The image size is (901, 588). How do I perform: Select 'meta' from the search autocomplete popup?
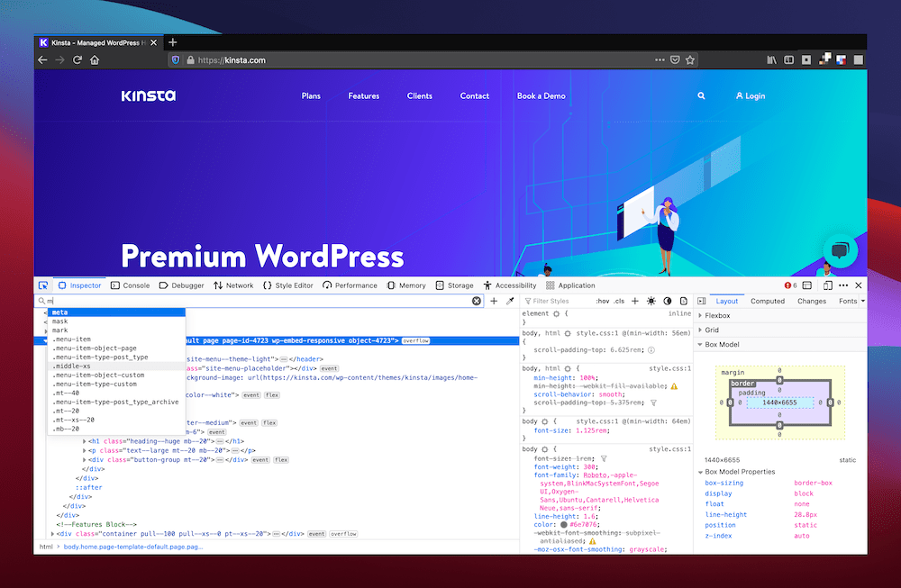pos(59,312)
